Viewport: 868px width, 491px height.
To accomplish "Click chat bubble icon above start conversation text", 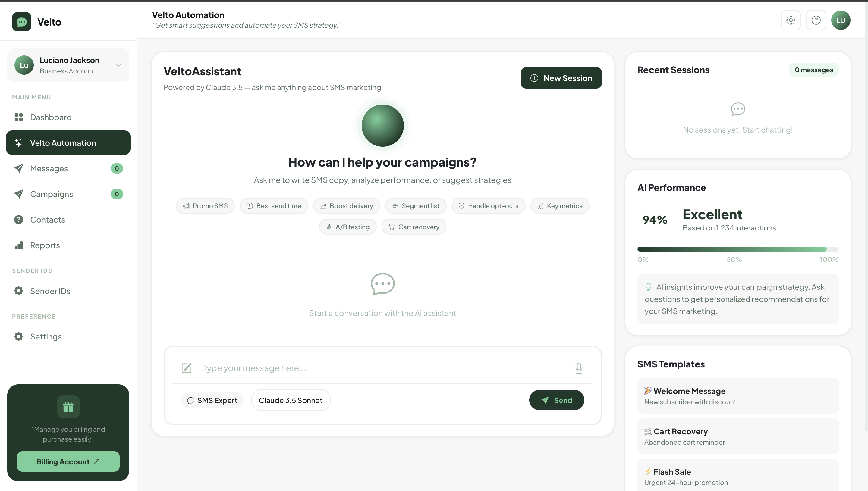I will pyautogui.click(x=382, y=284).
